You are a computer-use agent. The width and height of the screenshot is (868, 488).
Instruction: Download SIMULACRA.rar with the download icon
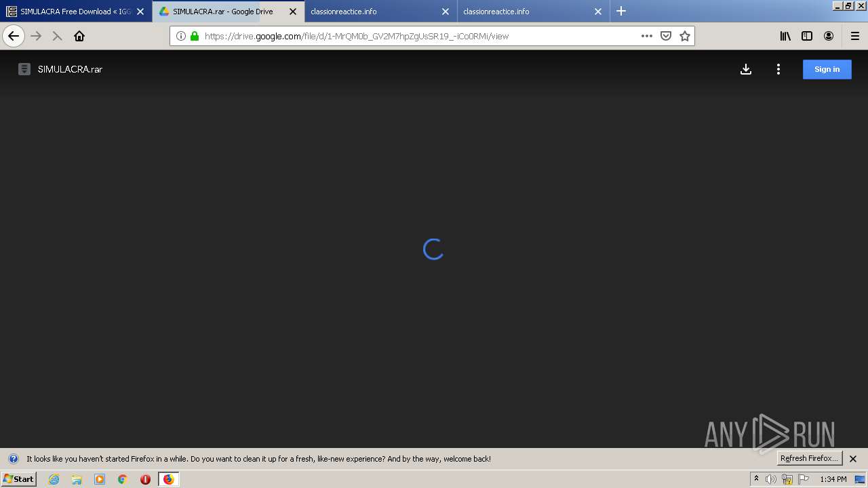(x=746, y=69)
